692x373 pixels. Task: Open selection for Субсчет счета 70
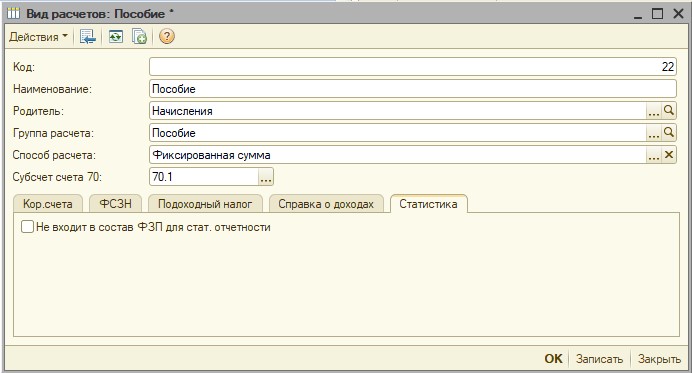(x=266, y=177)
